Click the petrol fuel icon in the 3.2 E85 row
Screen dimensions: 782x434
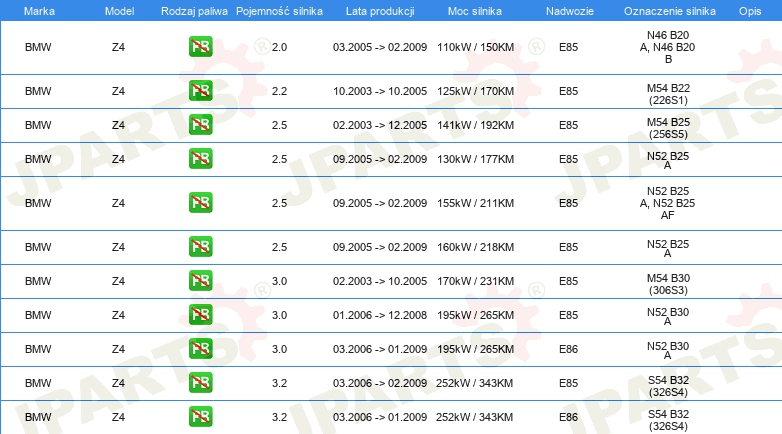pos(201,383)
